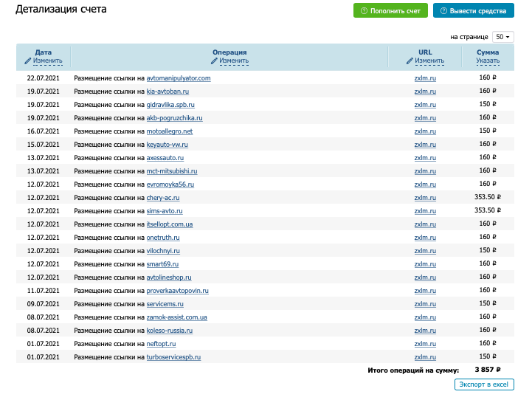Image resolution: width=532 pixels, height=414 pixels.
Task: Open axessauto.ru link
Action: (x=165, y=158)
